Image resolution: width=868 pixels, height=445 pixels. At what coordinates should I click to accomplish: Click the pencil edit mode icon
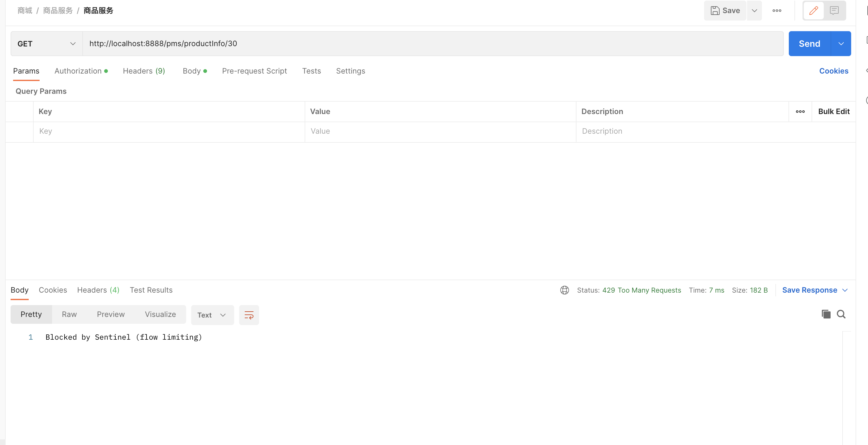pyautogui.click(x=813, y=11)
